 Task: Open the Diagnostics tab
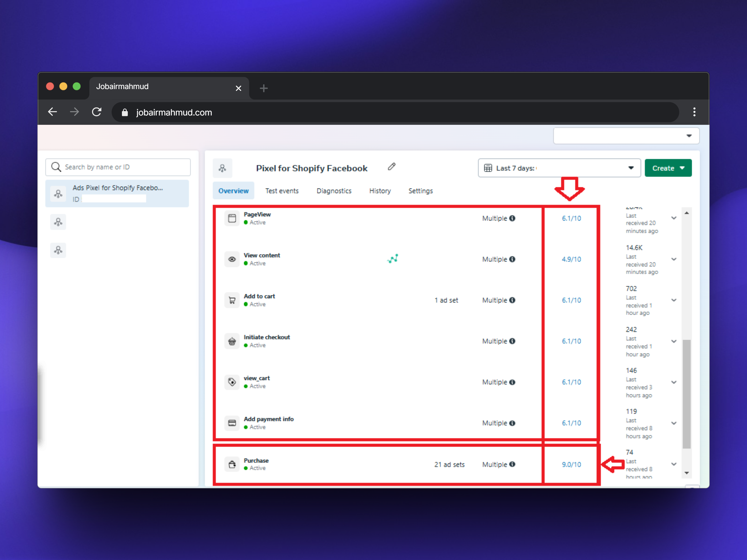tap(334, 191)
